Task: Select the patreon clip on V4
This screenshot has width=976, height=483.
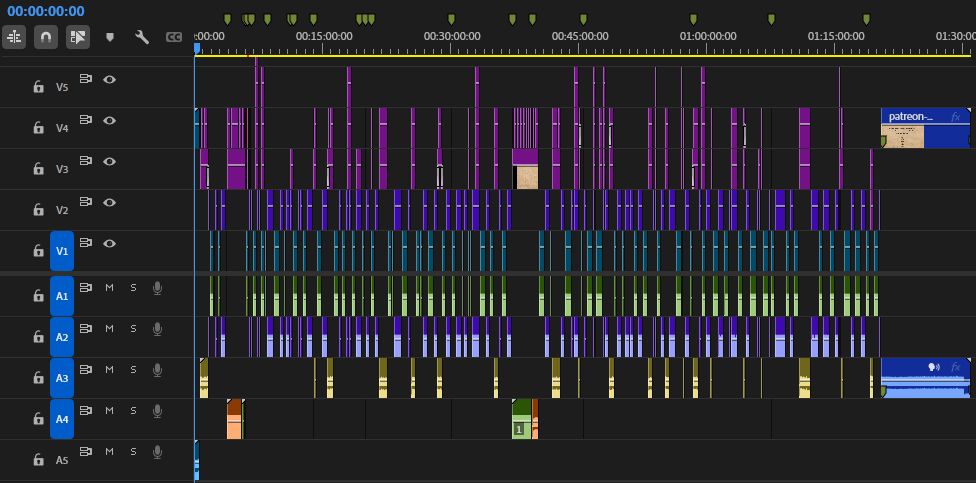Action: click(926, 128)
